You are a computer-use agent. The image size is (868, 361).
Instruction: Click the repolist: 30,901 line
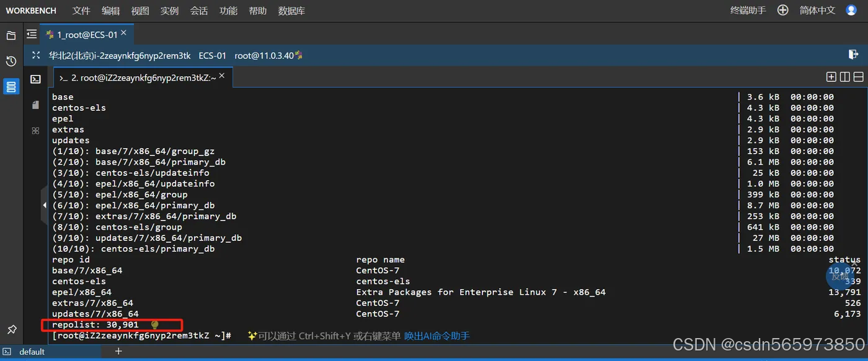tap(95, 324)
